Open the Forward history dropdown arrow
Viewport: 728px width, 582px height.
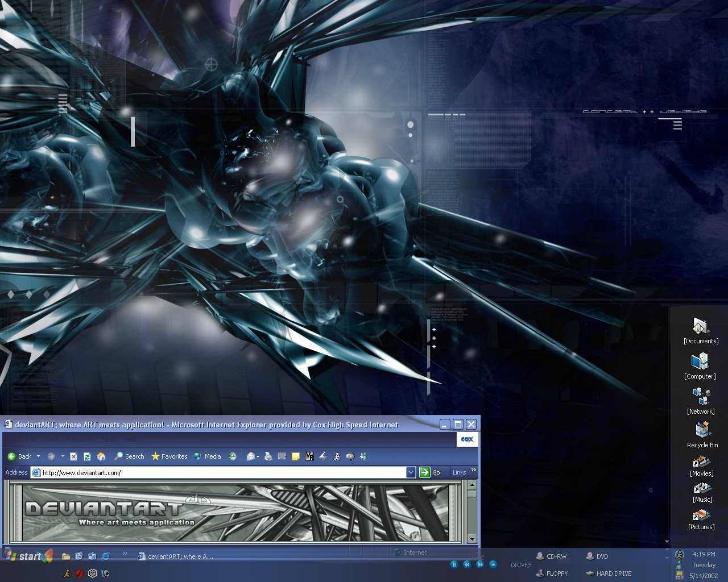click(63, 456)
